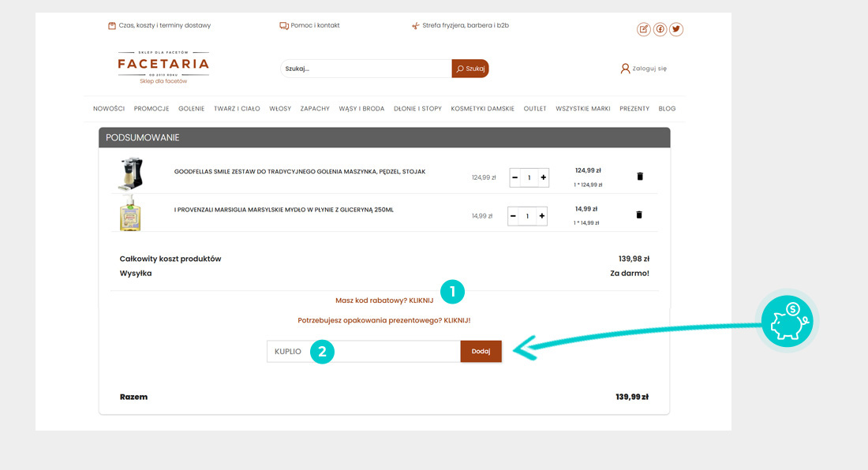This screenshot has width=868, height=470.
Task: Open the blog edit-note social icon
Action: point(644,29)
